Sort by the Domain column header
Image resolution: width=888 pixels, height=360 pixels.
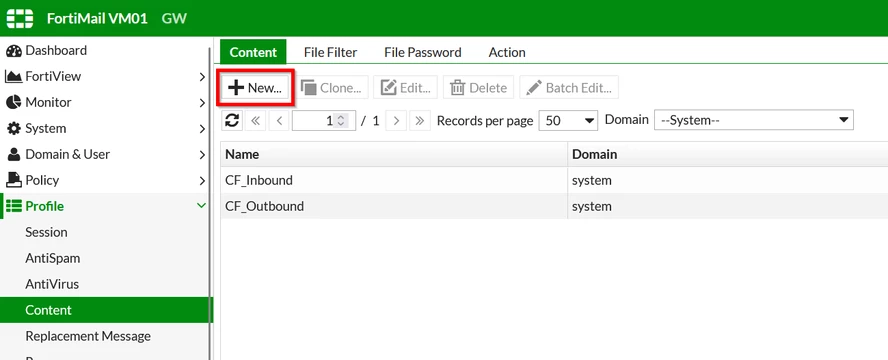[728, 154]
